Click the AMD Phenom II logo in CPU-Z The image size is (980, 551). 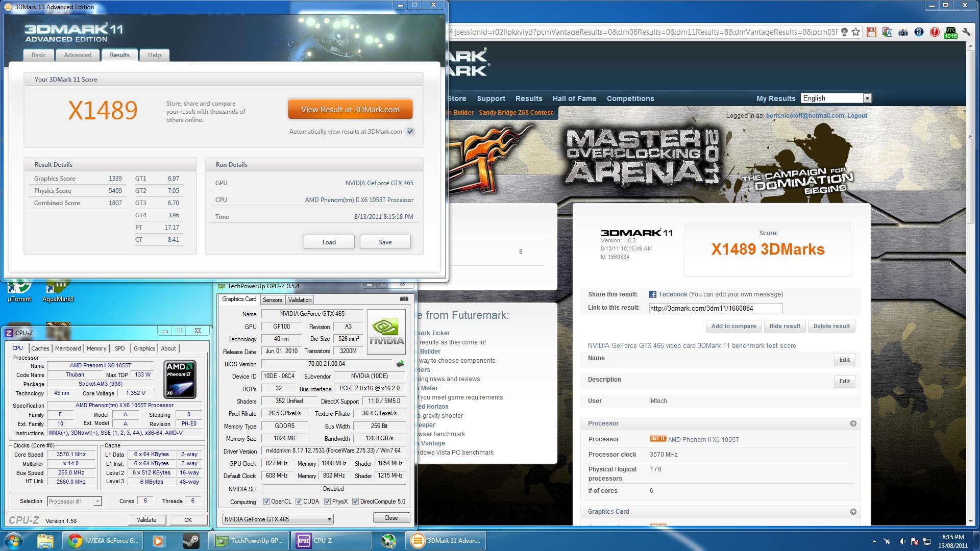pos(180,379)
